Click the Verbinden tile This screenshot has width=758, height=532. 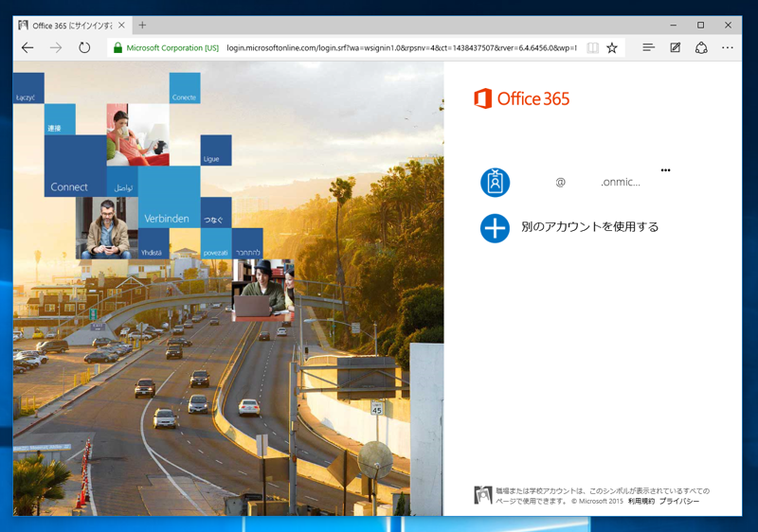click(170, 197)
